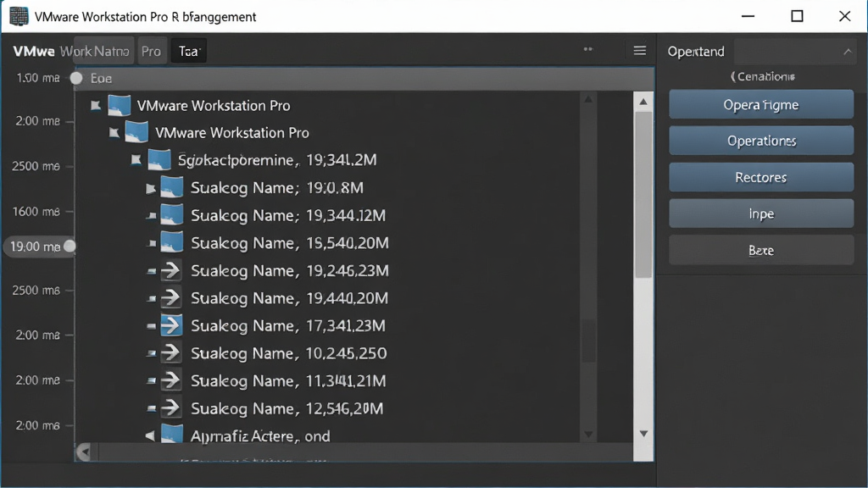
Task: Click folder icon beside Sualcog Name 15,540.20M
Action: [171, 242]
